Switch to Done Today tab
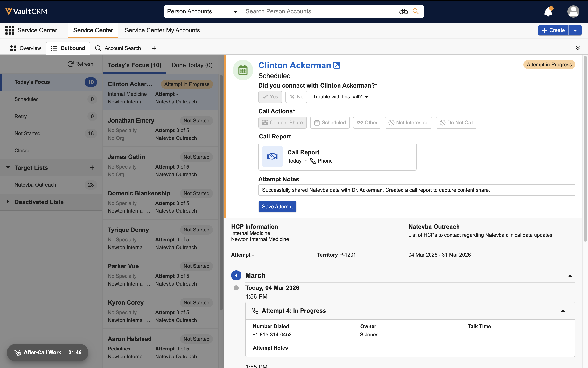Viewport: 588px width, 368px height. [192, 65]
